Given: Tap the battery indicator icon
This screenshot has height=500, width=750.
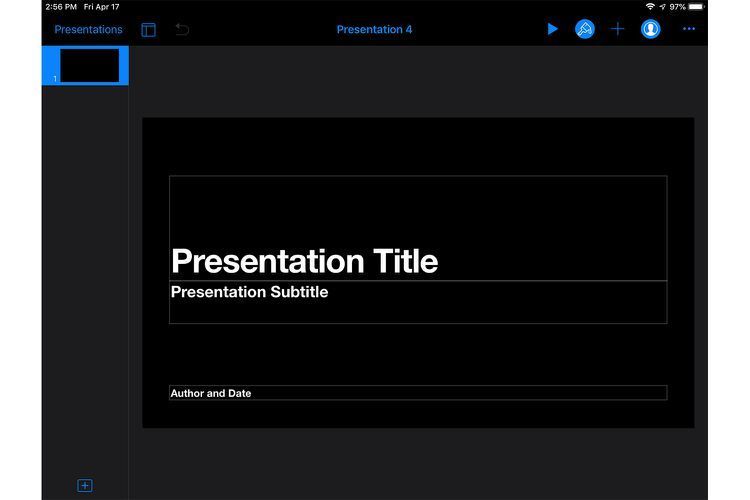Looking at the screenshot, I should (698, 7).
